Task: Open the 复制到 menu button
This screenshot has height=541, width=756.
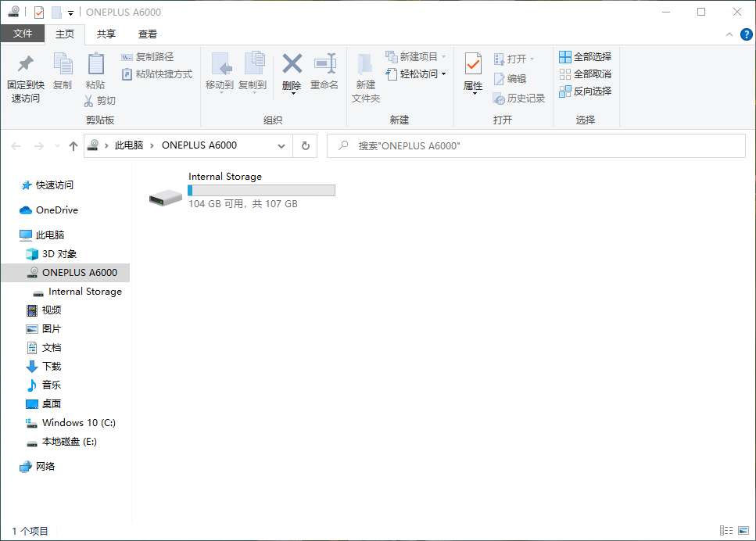Action: coord(253,73)
